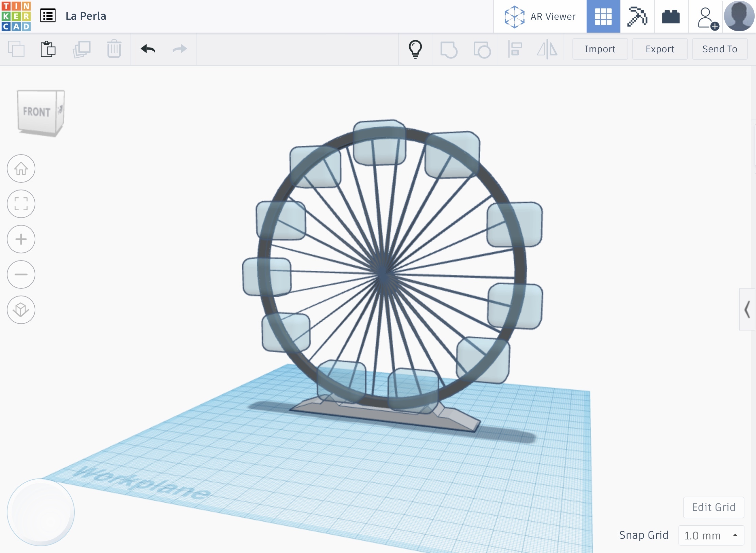Click the Group shapes icon
The height and width of the screenshot is (553, 756).
click(x=449, y=50)
